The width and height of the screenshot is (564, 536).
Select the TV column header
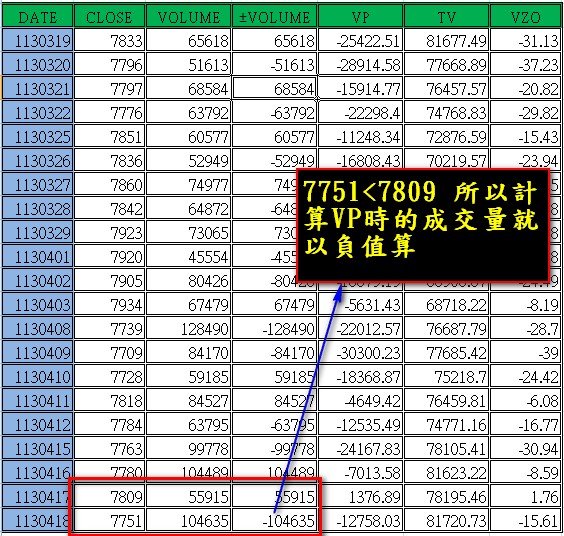coord(446,16)
